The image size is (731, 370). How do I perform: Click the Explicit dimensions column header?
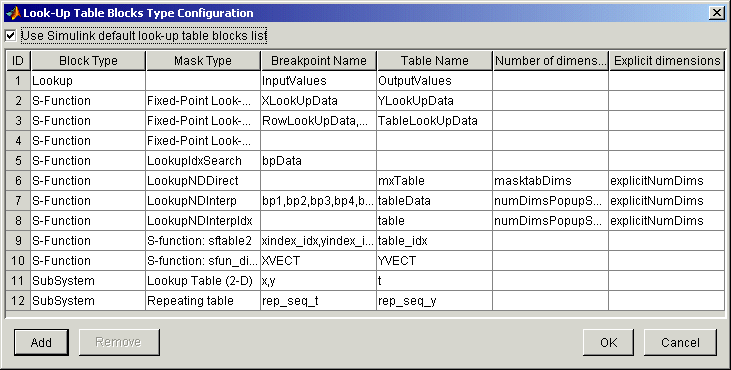point(667,61)
